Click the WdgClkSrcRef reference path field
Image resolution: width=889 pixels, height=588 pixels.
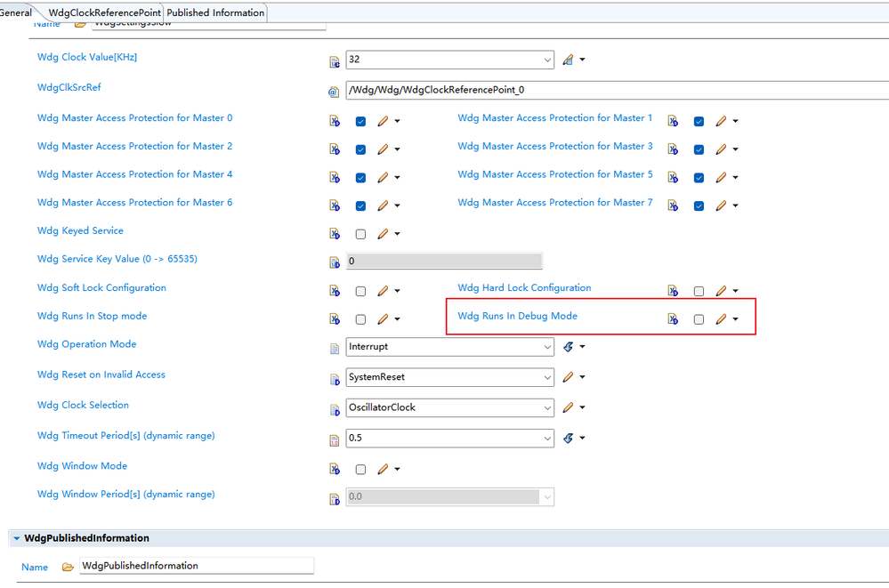tap(618, 90)
